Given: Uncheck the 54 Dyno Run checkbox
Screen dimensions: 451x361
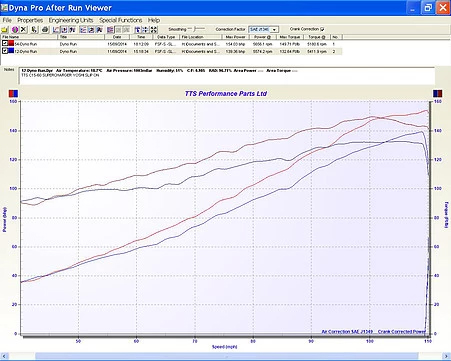Looking at the screenshot, I should point(5,44).
